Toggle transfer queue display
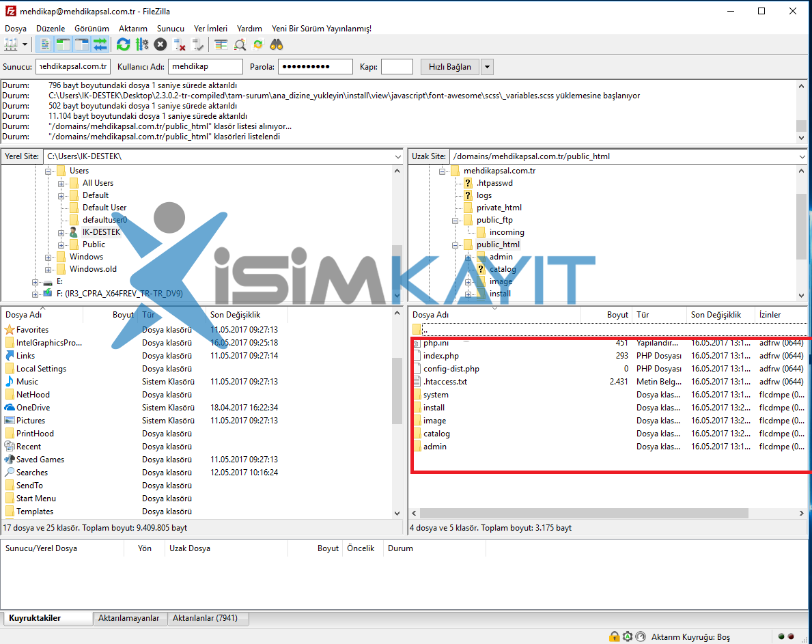 100,44
